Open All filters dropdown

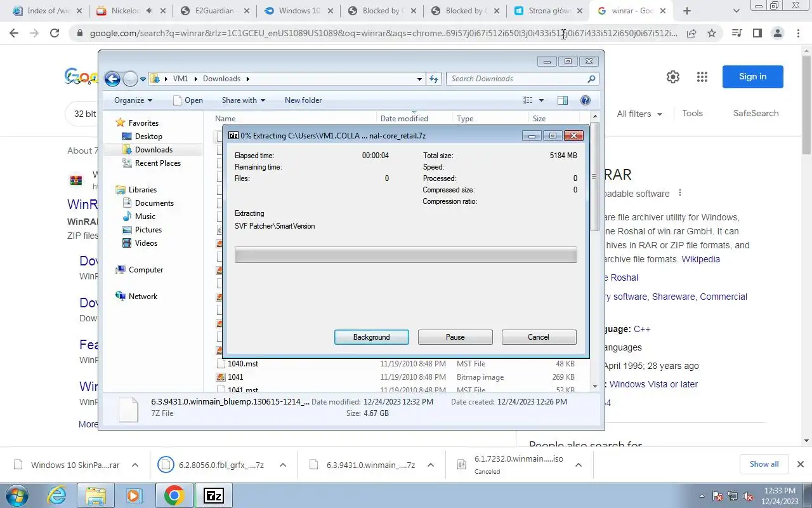coord(639,114)
